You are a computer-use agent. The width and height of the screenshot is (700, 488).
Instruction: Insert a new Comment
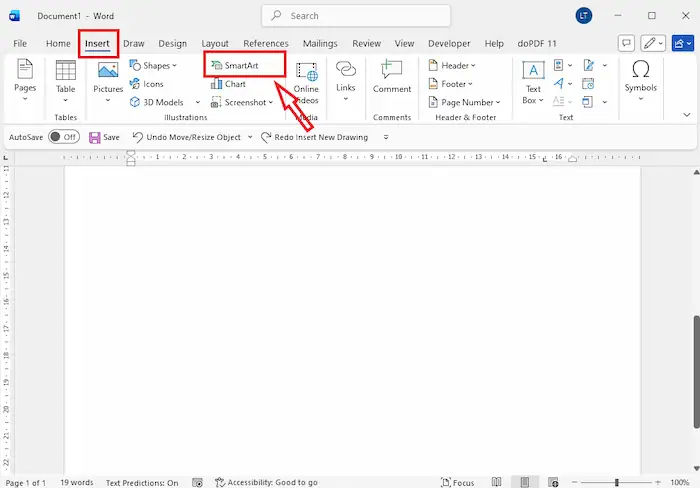click(x=392, y=77)
